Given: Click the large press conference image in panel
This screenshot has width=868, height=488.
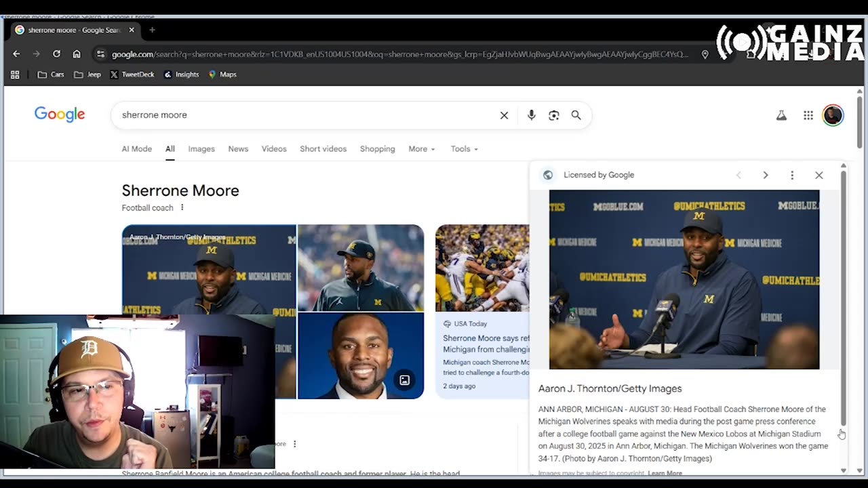Looking at the screenshot, I should (684, 279).
